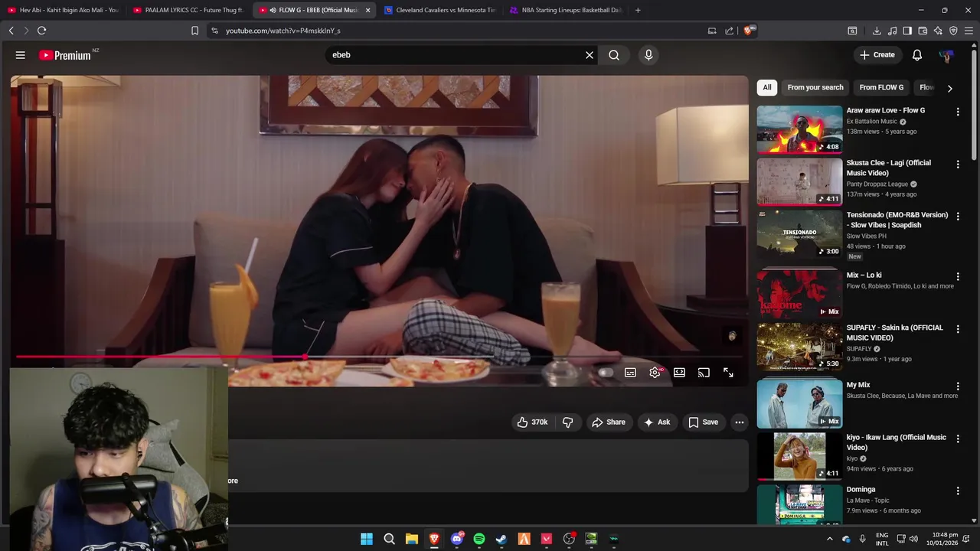
Task: Switch to 'PAALAM LYRICS CC' tab
Action: tap(188, 10)
